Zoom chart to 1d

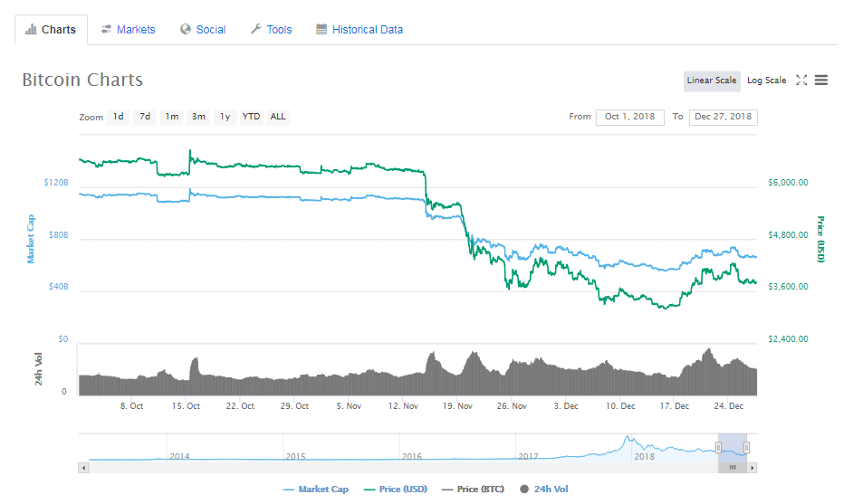[x=119, y=117]
